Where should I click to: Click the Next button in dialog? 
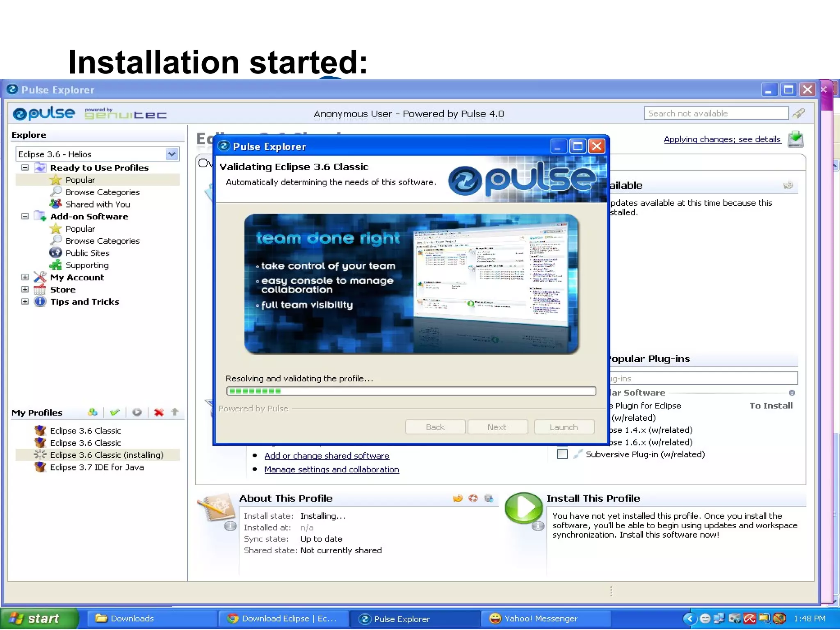click(x=497, y=427)
